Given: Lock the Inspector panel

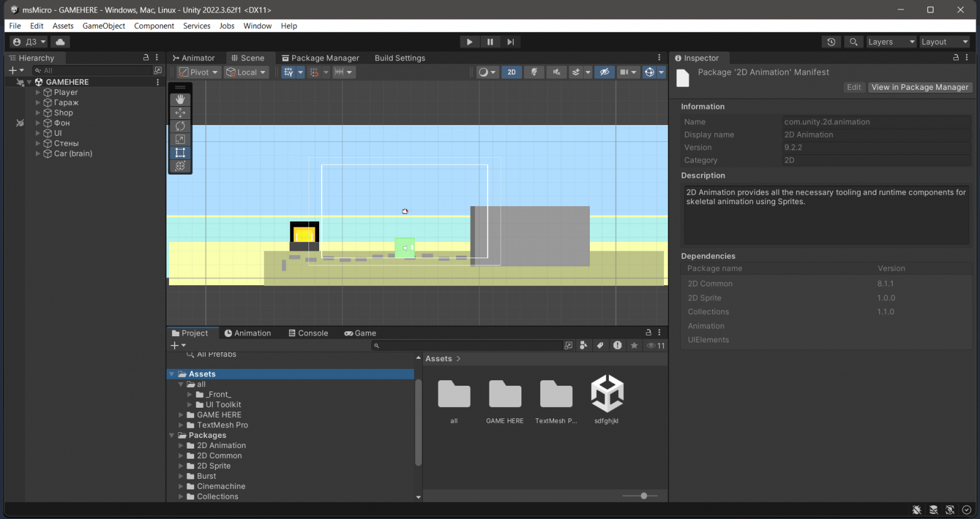Looking at the screenshot, I should 956,57.
